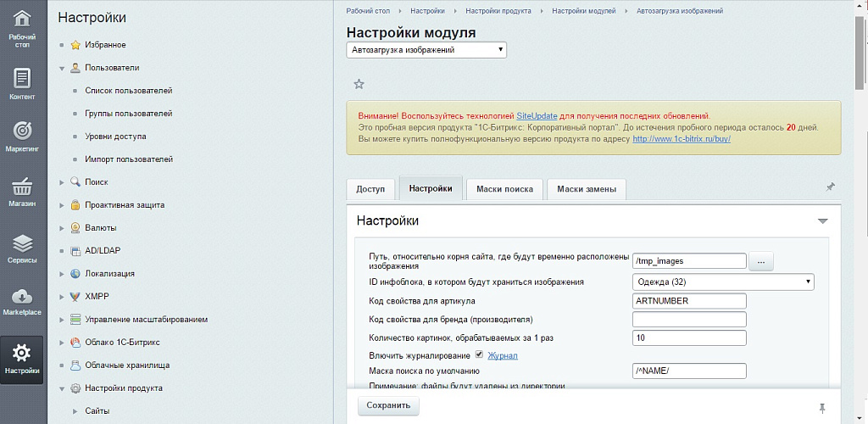This screenshot has height=424, width=868.
Task: Open the Автозагрузка изображений module dropdown
Action: (x=427, y=50)
